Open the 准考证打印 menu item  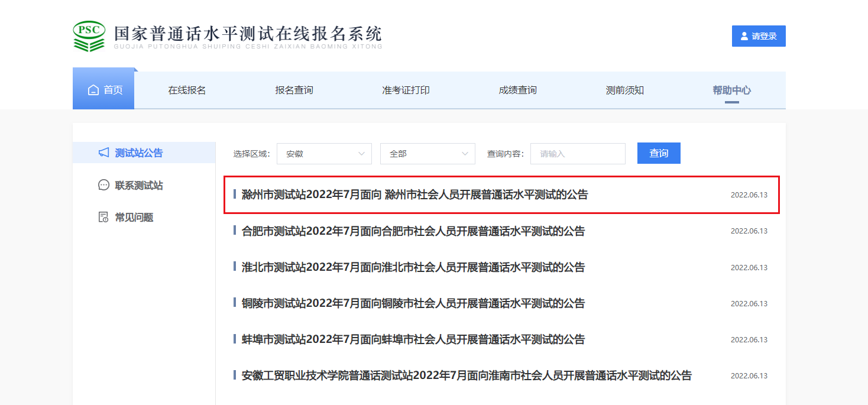click(406, 90)
